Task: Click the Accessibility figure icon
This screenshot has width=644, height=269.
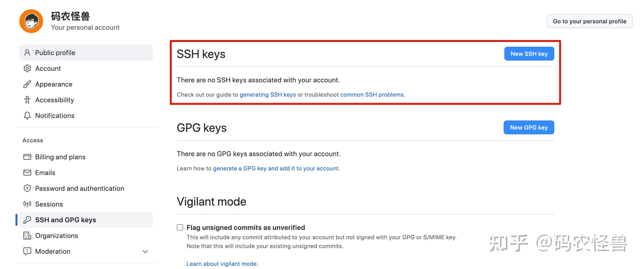Action: tap(27, 100)
